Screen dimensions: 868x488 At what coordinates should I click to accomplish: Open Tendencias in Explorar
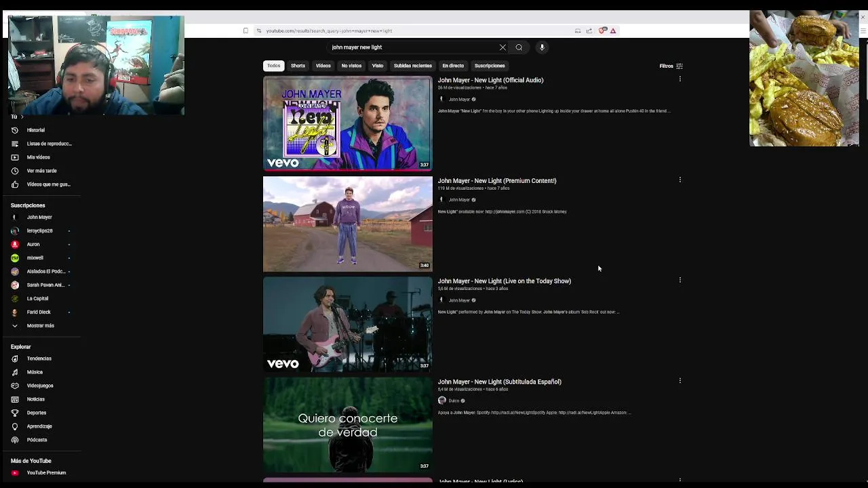[x=41, y=359]
